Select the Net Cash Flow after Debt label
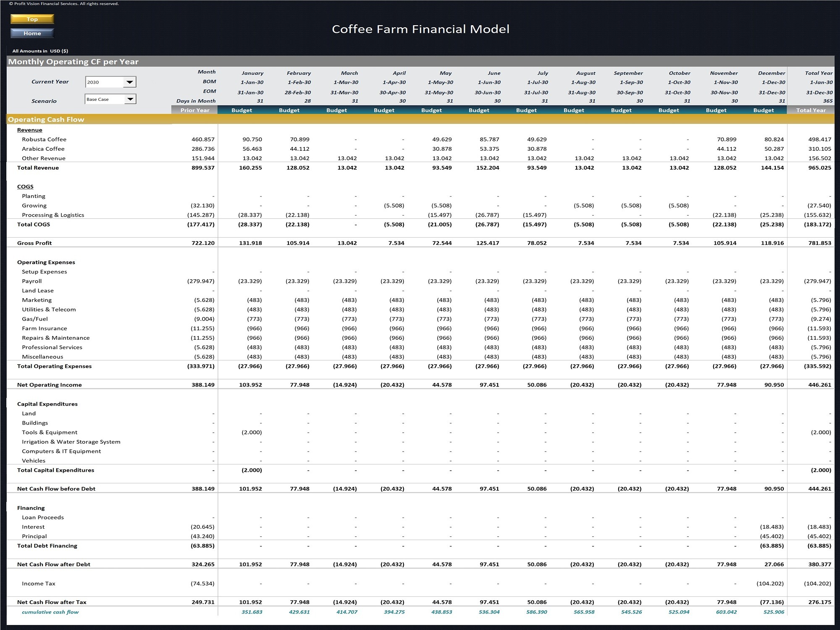Viewport: 840px width, 630px height. tap(54, 564)
